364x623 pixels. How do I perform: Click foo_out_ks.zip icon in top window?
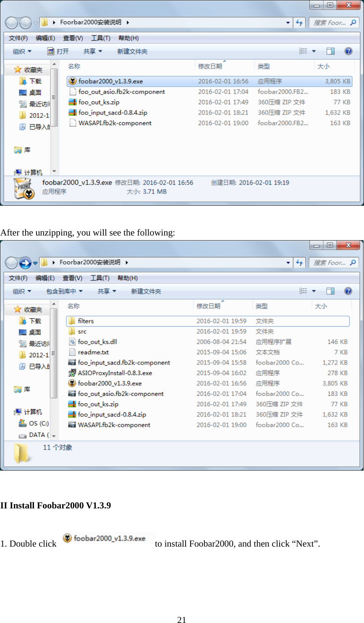pos(72,102)
